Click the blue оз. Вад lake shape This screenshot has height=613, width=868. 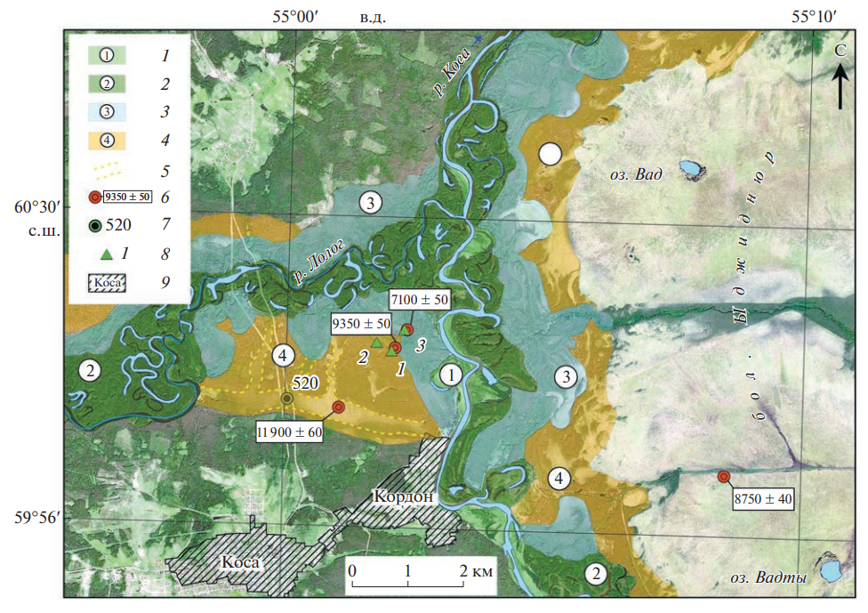click(689, 167)
